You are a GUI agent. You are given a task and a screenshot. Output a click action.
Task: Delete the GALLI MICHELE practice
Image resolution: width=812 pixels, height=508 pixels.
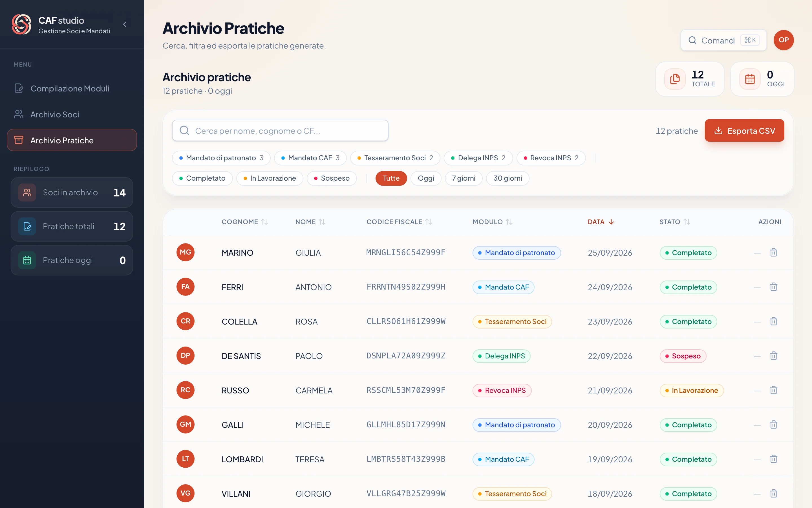pos(773,425)
